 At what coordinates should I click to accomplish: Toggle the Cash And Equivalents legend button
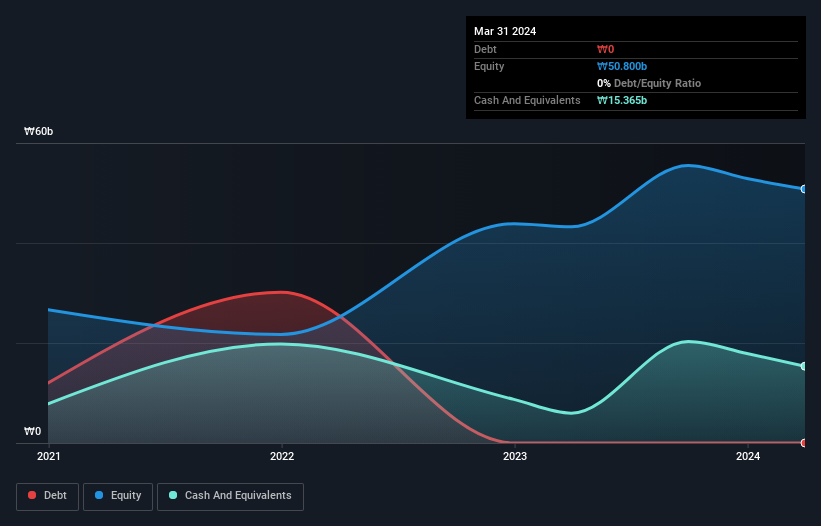click(230, 496)
